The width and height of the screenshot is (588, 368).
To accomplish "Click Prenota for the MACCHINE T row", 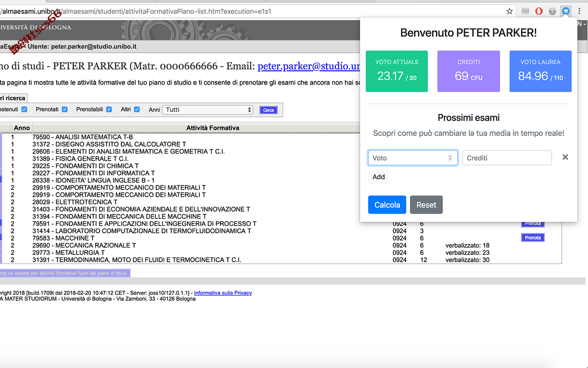I will click(532, 238).
